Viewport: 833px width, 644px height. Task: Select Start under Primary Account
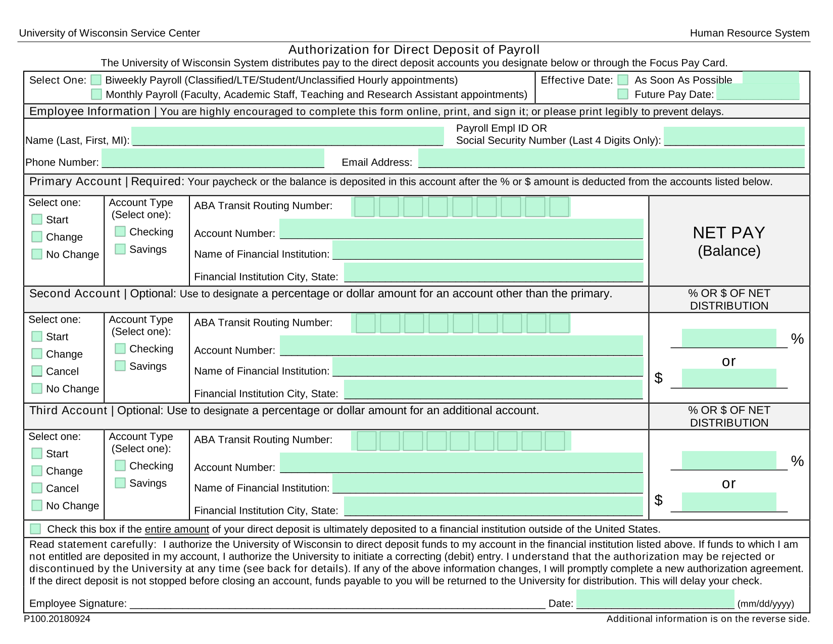[x=37, y=219]
